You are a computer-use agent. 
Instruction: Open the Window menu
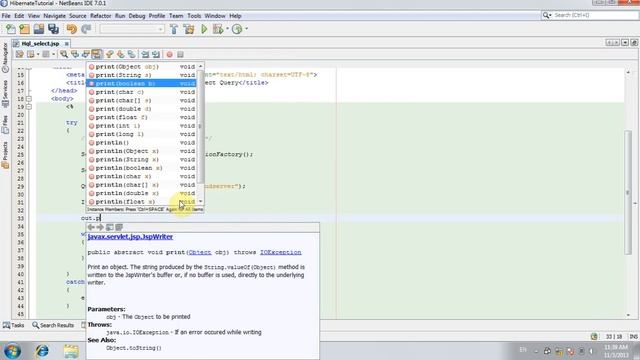pos(215,16)
